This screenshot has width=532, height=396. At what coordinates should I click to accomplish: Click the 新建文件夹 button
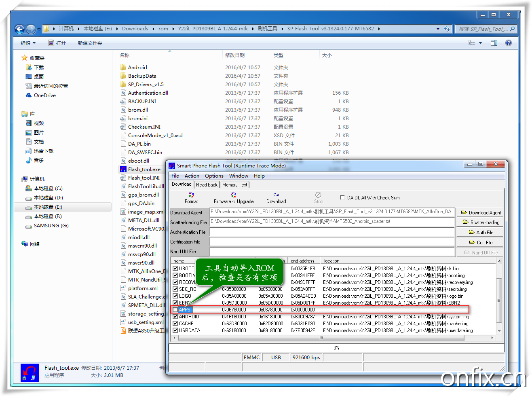coord(90,43)
